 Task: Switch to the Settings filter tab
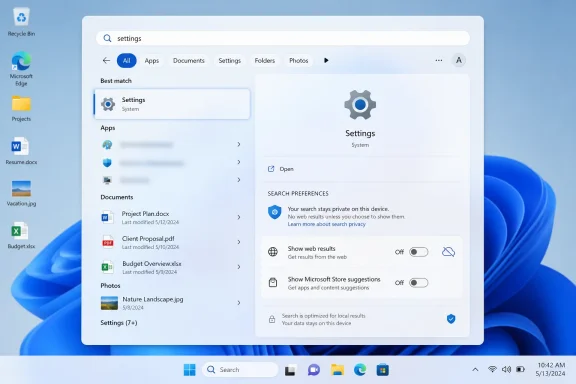pyautogui.click(x=230, y=61)
